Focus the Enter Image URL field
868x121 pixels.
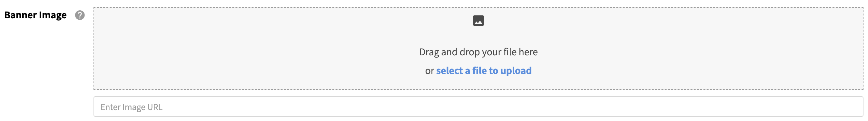pos(478,107)
